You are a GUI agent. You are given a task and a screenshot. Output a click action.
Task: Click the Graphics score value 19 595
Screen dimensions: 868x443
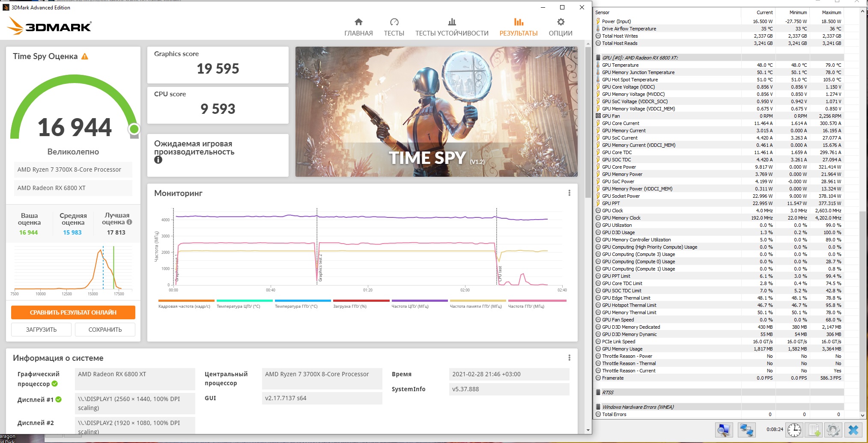(x=218, y=68)
